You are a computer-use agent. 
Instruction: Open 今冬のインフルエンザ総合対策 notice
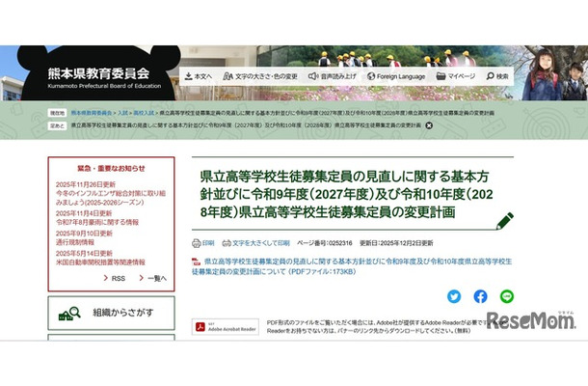click(x=111, y=198)
